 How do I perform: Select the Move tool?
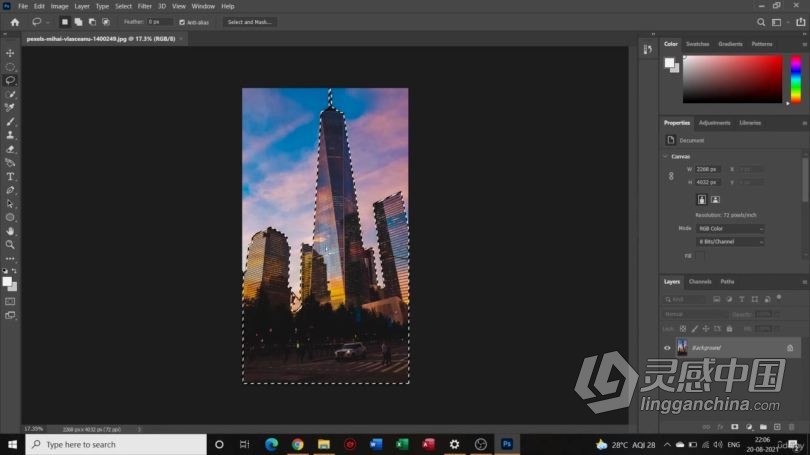coord(10,53)
